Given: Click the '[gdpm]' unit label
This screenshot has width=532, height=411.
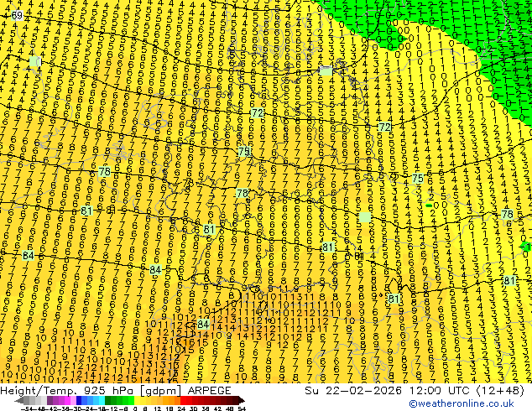Looking at the screenshot, I should tap(162, 391).
